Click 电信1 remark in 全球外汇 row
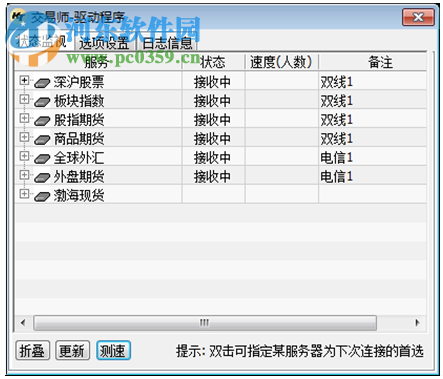The height and width of the screenshot is (379, 443). point(336,158)
